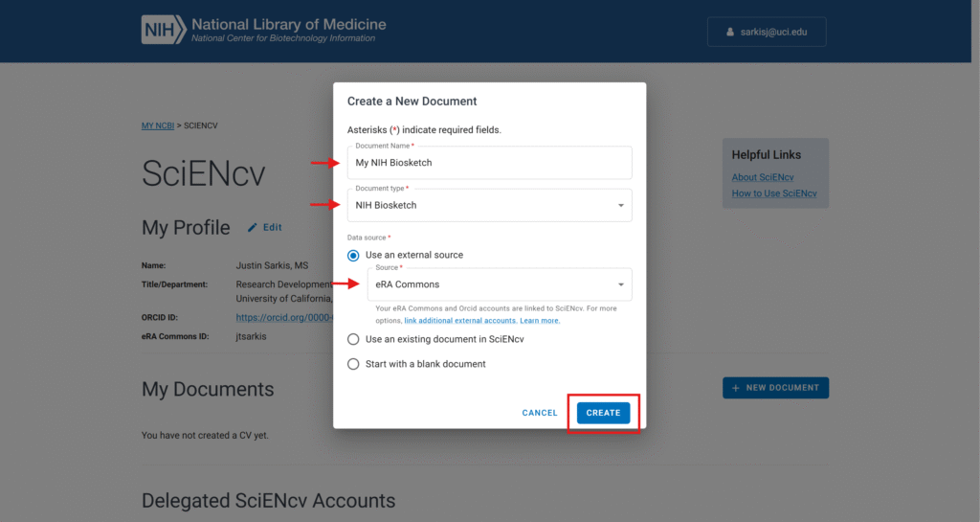Open 'link additional external accounts' link
Viewport: 980px width, 522px height.
(460, 321)
